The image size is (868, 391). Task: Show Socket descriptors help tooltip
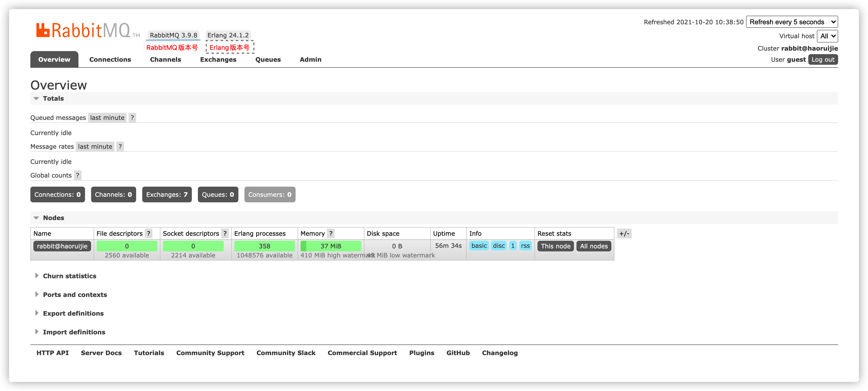tap(225, 233)
